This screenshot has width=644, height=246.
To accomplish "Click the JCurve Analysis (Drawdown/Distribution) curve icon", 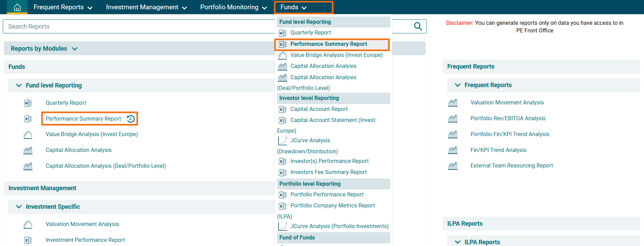I will [x=282, y=141].
